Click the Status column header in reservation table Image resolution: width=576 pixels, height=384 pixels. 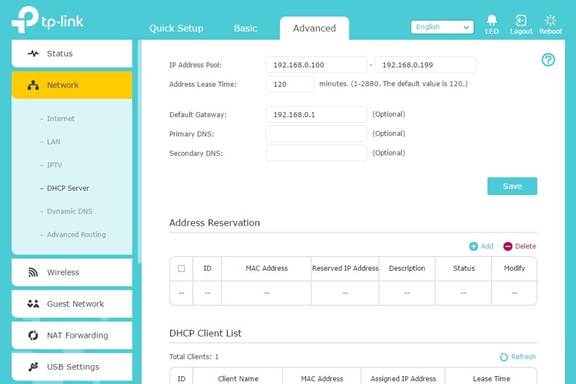(464, 269)
